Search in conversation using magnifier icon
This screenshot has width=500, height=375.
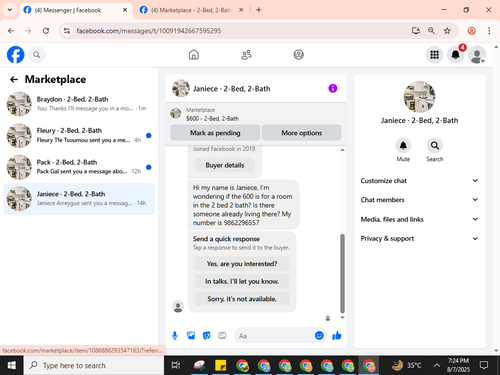click(435, 146)
